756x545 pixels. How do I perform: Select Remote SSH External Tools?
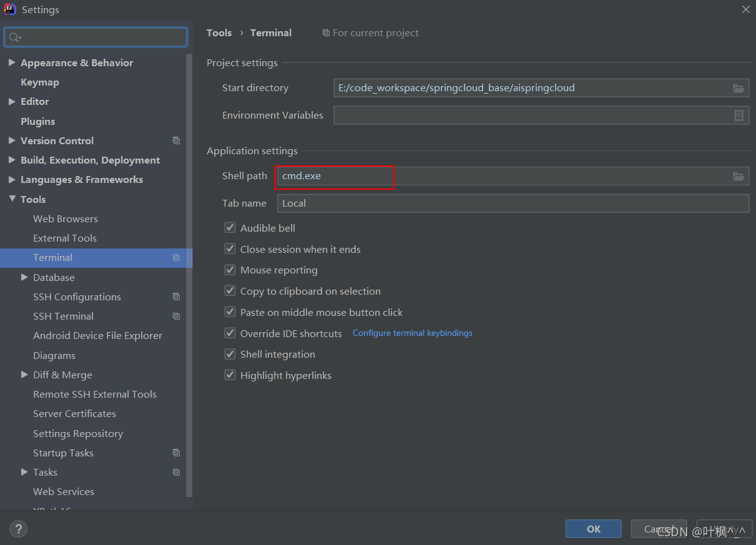coord(95,395)
